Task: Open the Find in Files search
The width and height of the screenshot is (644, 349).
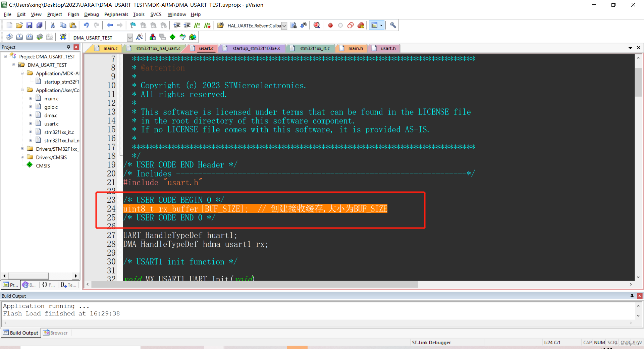Action: coord(293,25)
